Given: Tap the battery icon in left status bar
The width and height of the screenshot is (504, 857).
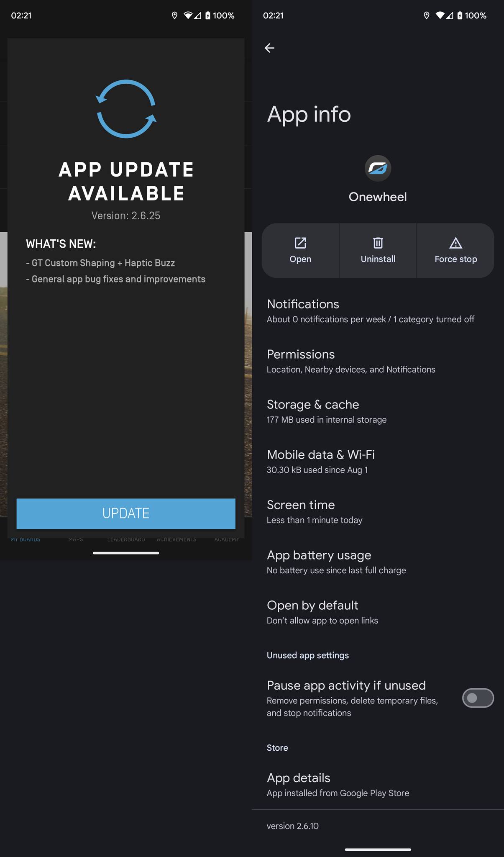Looking at the screenshot, I should 208,15.
